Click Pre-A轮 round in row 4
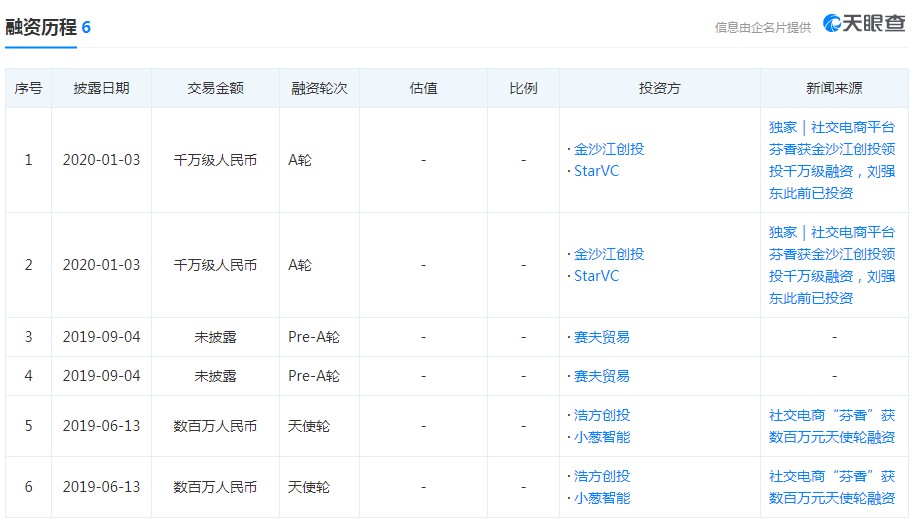Screen dimensions: 915x523 pos(314,376)
